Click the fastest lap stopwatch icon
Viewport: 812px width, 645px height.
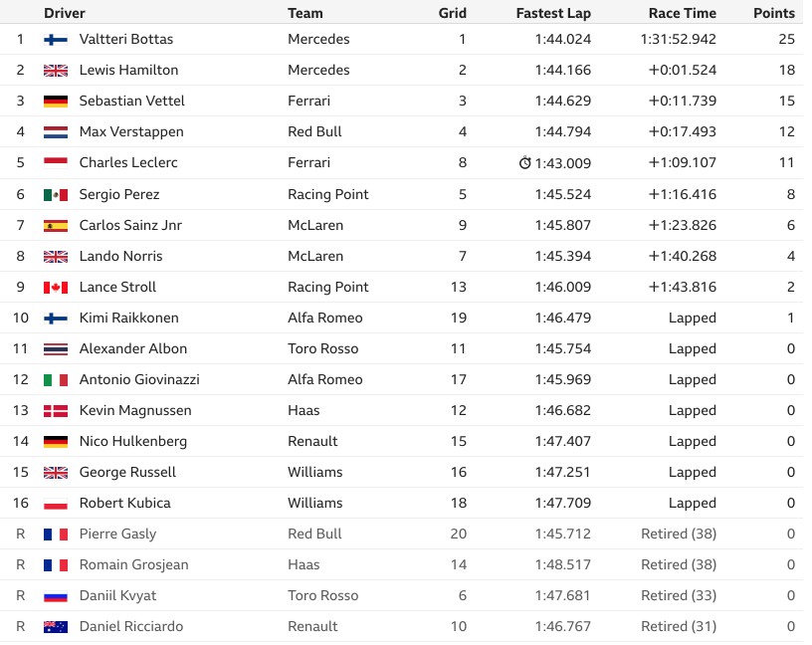coord(524,162)
